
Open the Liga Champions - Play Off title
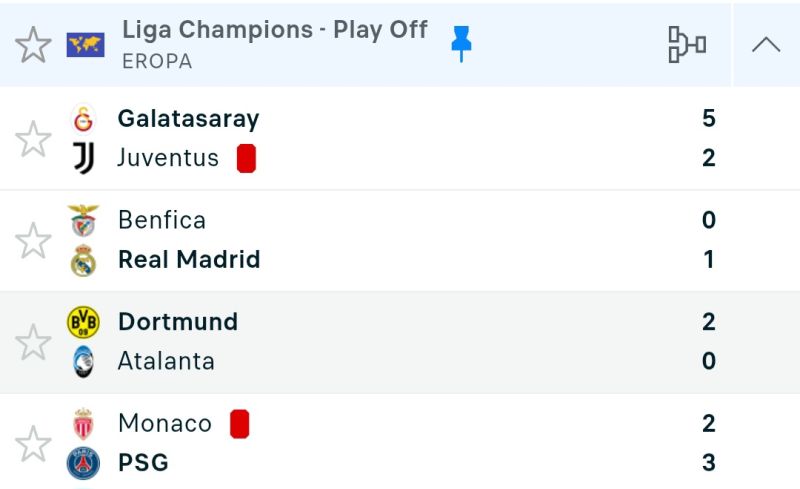click(274, 30)
